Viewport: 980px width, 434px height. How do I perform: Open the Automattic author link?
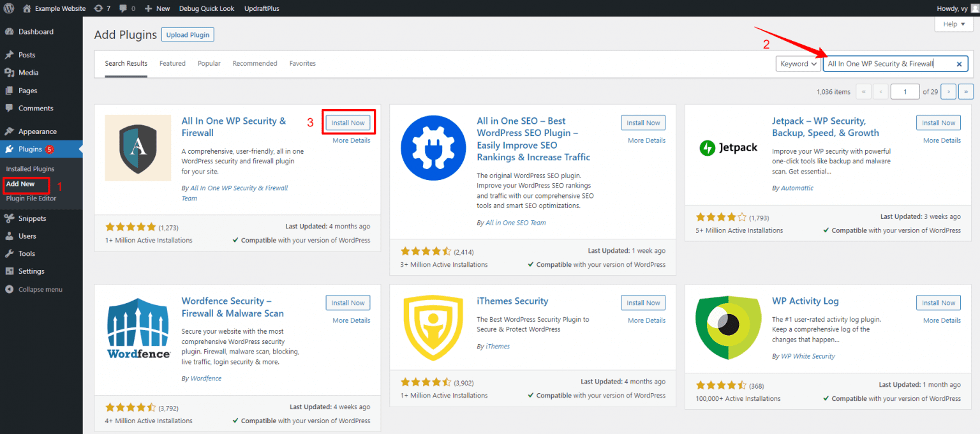pyautogui.click(x=797, y=188)
